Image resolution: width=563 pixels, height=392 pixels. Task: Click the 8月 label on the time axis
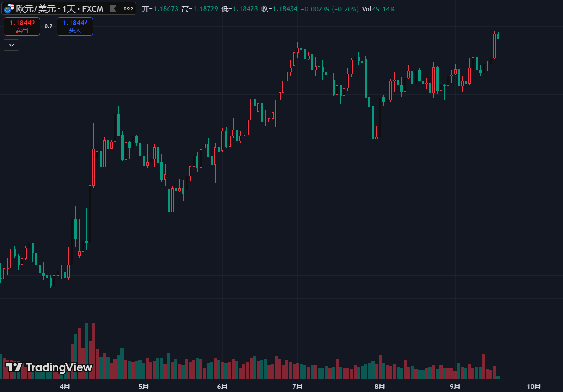[x=380, y=386]
